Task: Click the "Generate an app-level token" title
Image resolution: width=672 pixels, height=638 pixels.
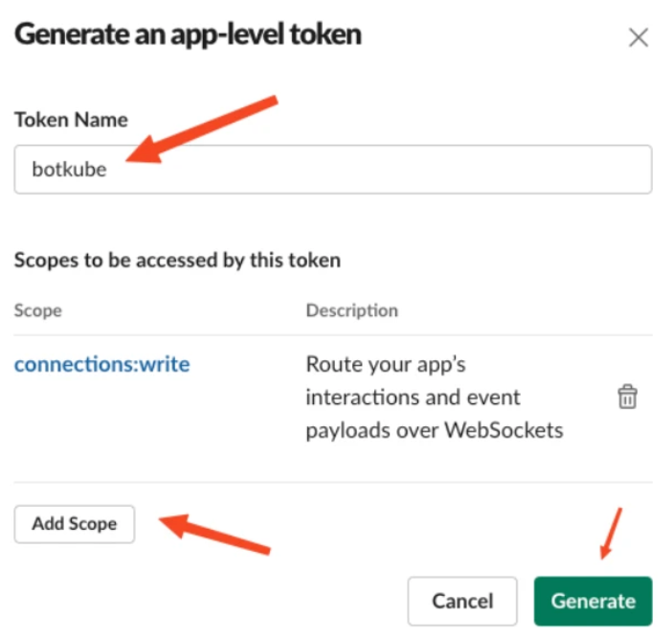Action: (x=188, y=35)
